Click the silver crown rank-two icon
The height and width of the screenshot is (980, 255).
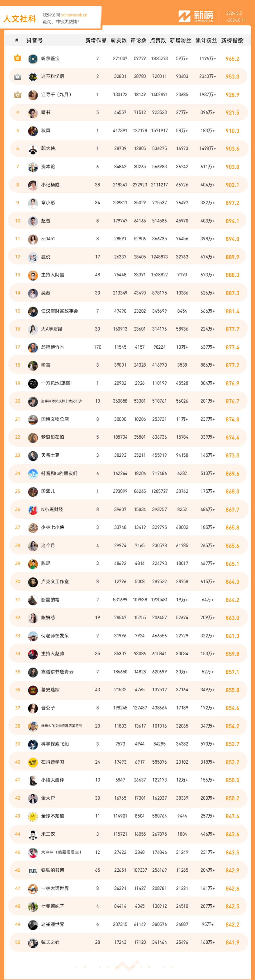tap(17, 76)
